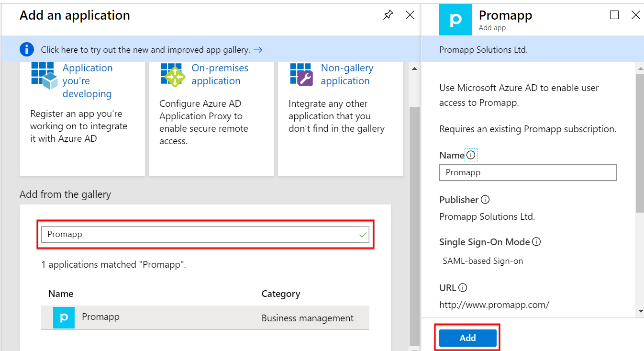Image resolution: width=644 pixels, height=351 pixels.
Task: Click down arrow of Promapp blade scrollbar
Action: click(x=640, y=311)
